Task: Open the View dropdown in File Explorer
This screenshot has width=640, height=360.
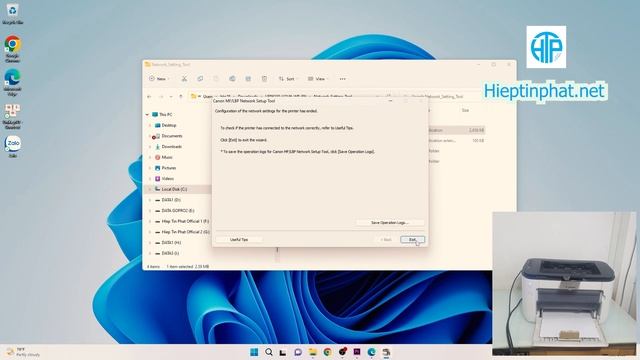Action: 317,79
